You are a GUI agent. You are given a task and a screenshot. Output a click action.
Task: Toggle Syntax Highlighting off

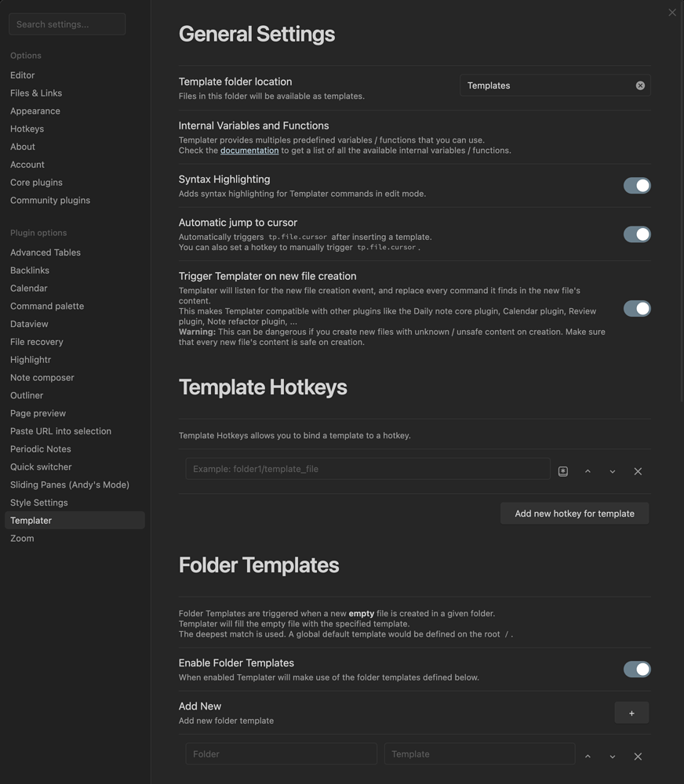637,186
